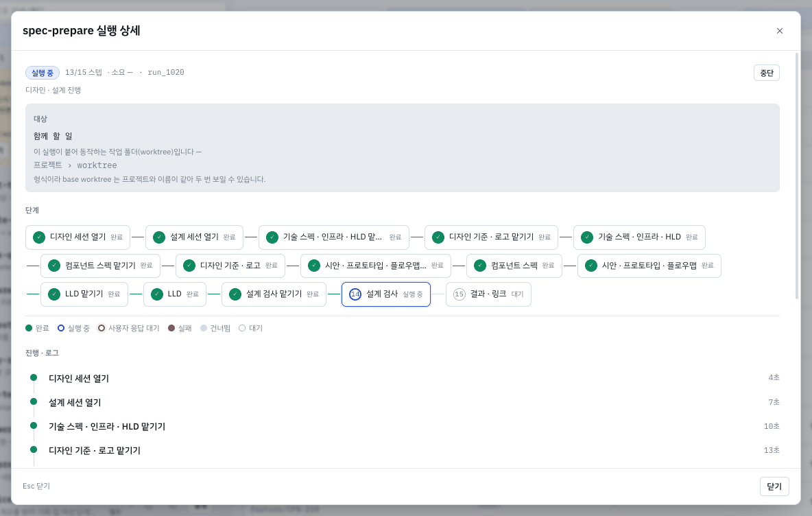Viewport: 812px width, 516px height.
Task: Select the LLD step chip
Action: click(174, 294)
